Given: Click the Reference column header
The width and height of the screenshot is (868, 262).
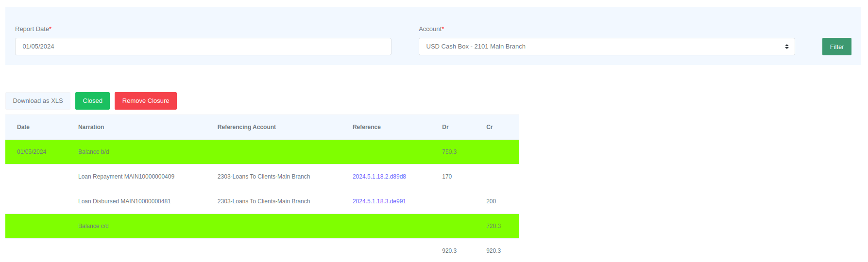Looking at the screenshot, I should [366, 127].
